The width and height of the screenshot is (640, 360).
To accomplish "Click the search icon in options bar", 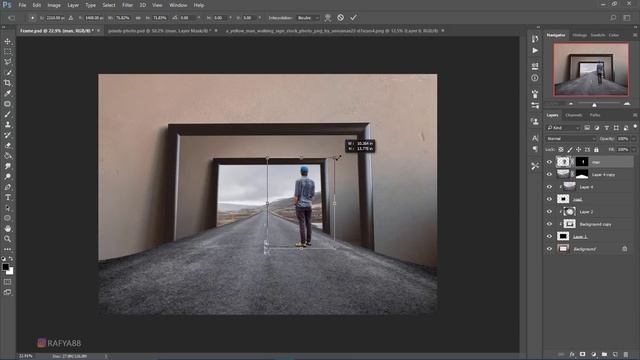I will click(613, 18).
